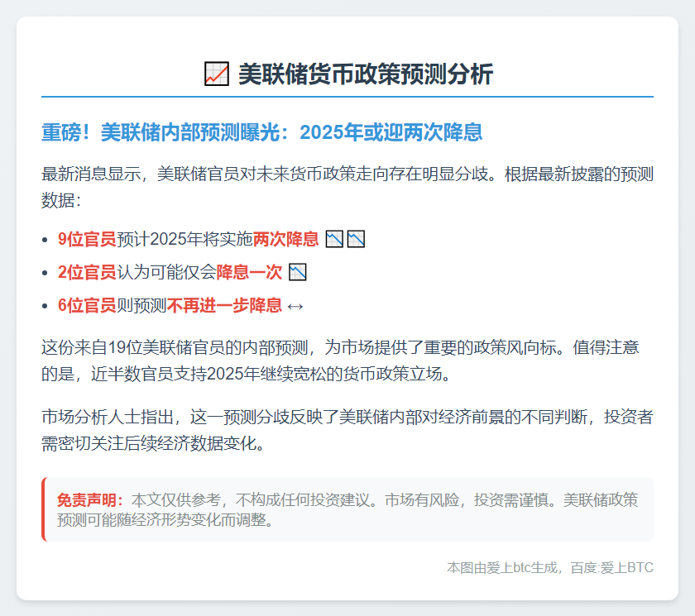Open the 美联储货币政策预测分析 title header
This screenshot has height=616, width=695.
[347, 70]
